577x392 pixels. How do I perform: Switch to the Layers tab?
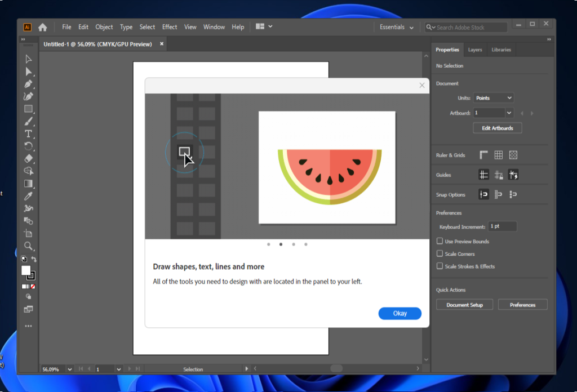click(474, 50)
